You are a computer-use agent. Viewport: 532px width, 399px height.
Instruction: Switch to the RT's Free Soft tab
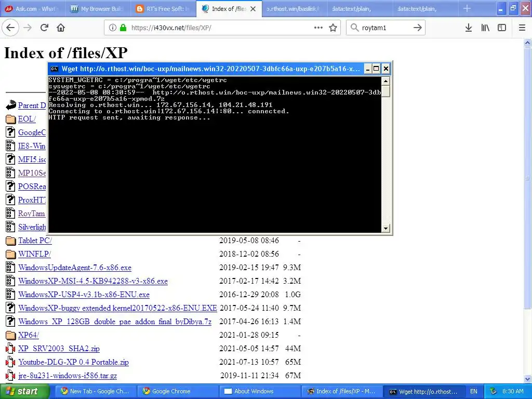coord(163,9)
